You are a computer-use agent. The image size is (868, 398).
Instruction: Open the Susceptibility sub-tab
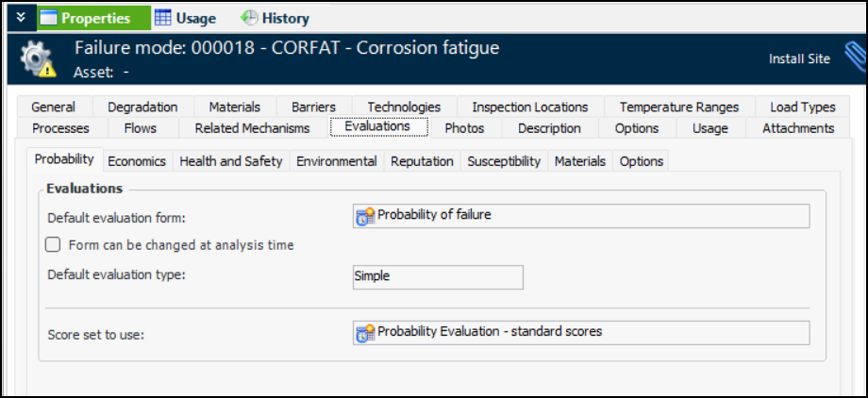pos(504,161)
